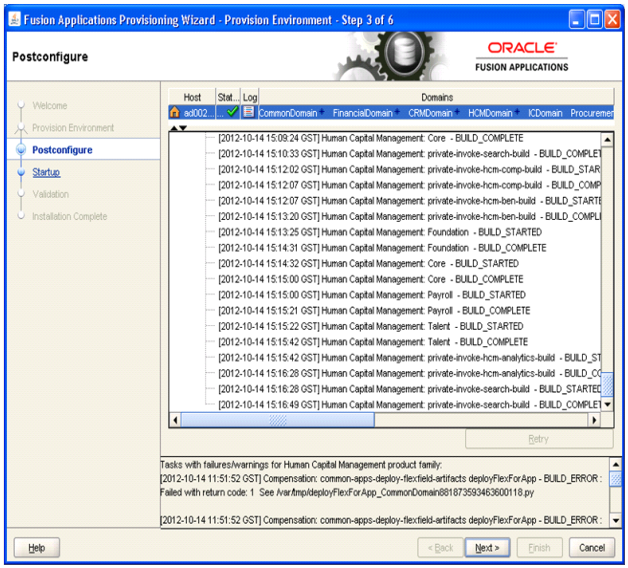628x568 pixels.
Task: Click the Retry button
Action: pos(539,439)
